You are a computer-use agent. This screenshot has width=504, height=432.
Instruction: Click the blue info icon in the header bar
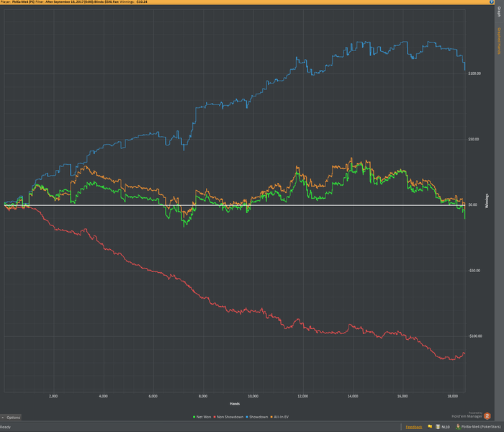tap(492, 2)
